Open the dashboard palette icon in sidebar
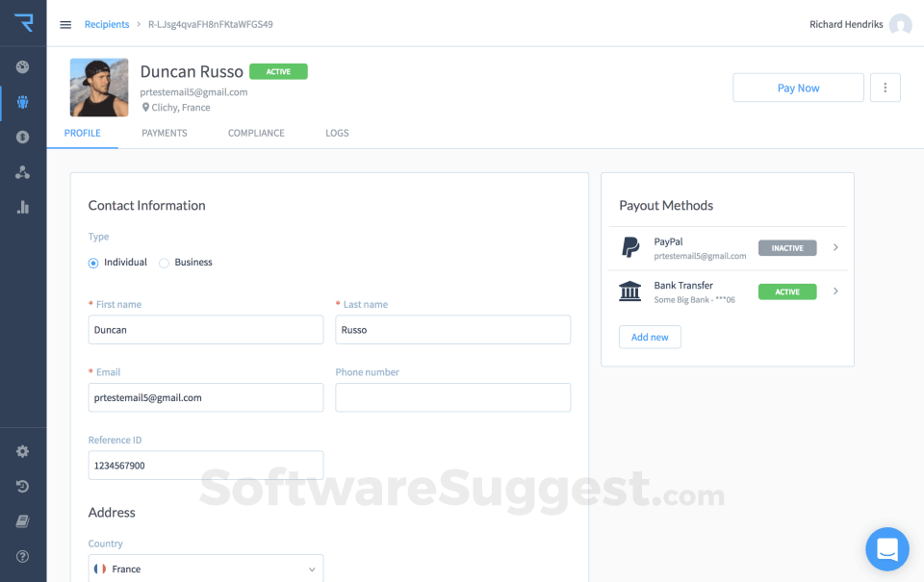The width and height of the screenshot is (924, 582). pyautogui.click(x=22, y=66)
